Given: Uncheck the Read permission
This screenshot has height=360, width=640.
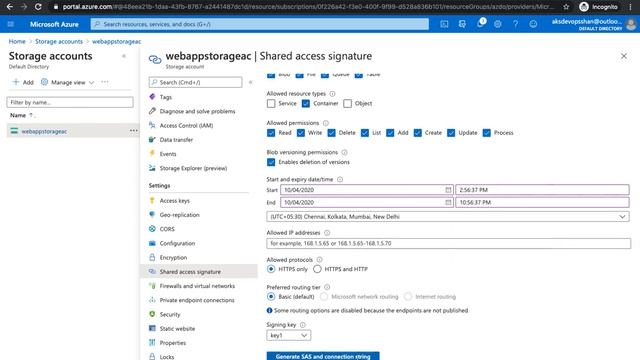Looking at the screenshot, I should click(271, 133).
